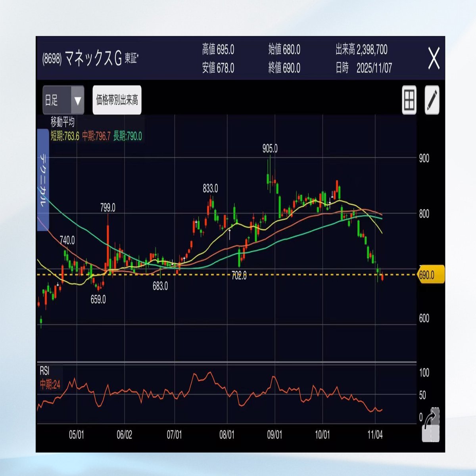Click the 600 price axis label
The width and height of the screenshot is (476, 476).
click(424, 318)
